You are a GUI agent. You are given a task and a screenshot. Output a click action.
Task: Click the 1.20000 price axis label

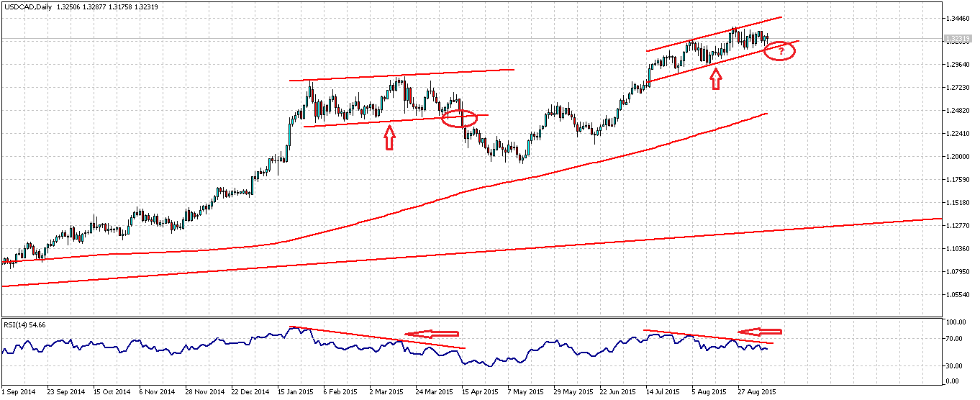coord(958,157)
